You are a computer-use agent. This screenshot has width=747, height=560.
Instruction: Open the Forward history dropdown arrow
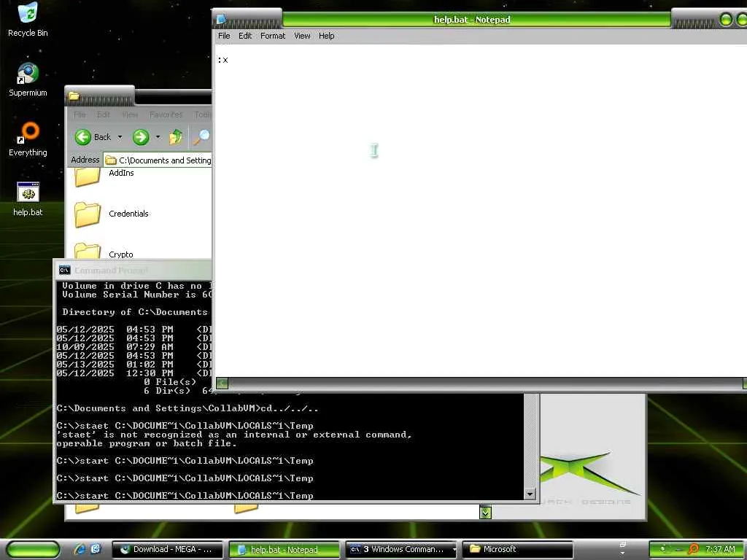coord(158,137)
